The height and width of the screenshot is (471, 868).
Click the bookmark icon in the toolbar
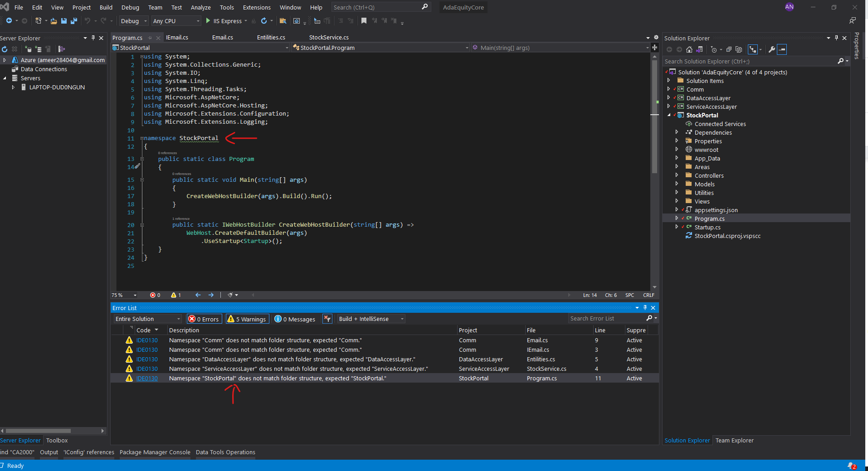tap(364, 21)
